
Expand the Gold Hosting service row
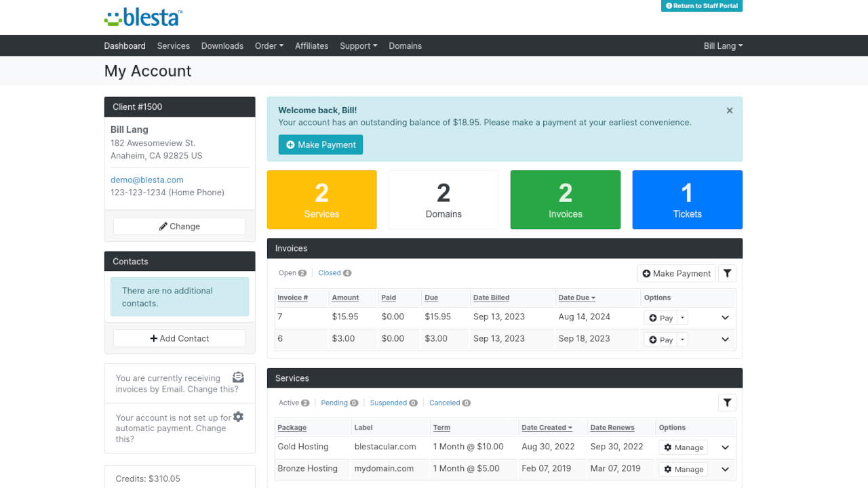pyautogui.click(x=725, y=448)
